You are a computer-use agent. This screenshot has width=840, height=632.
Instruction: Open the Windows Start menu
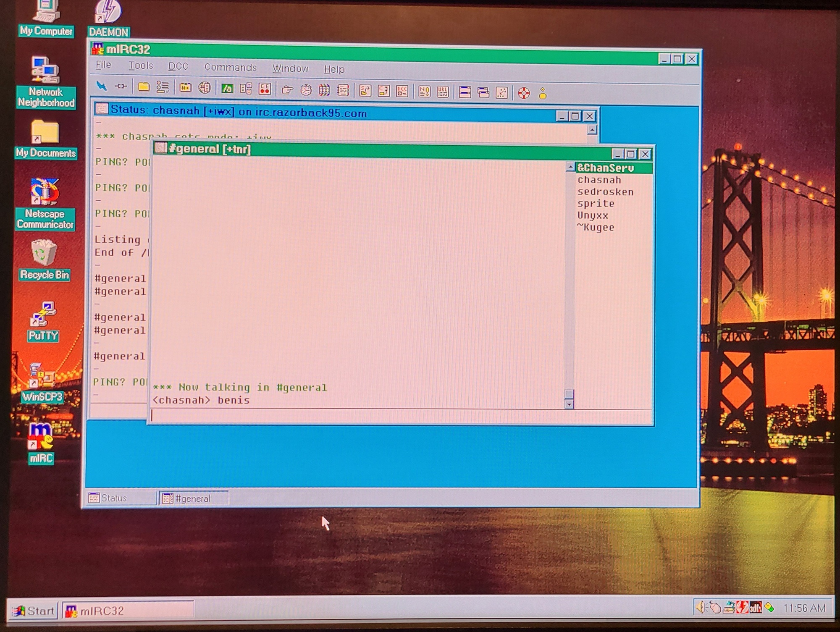coord(34,610)
